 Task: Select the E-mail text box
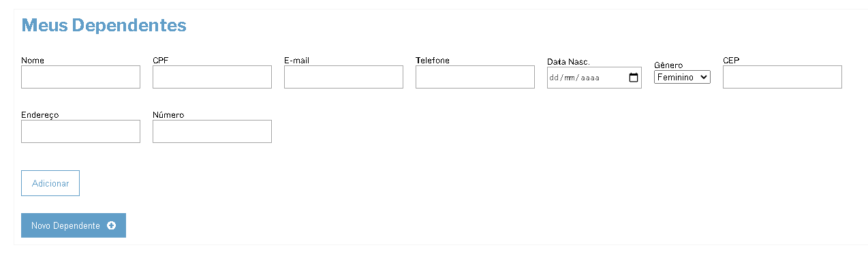click(343, 77)
